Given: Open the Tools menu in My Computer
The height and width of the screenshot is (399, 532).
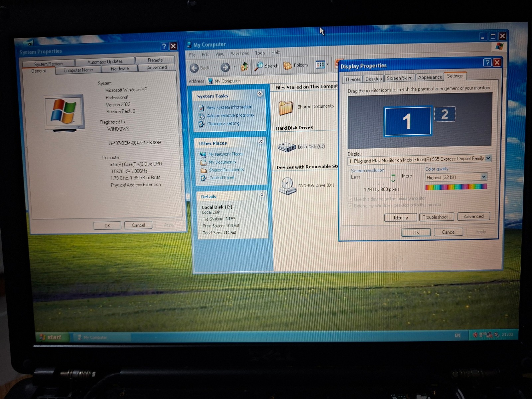Looking at the screenshot, I should click(x=260, y=53).
